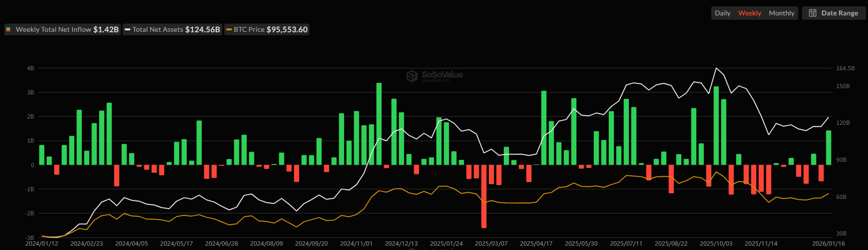Switch to the Daily view

point(722,13)
